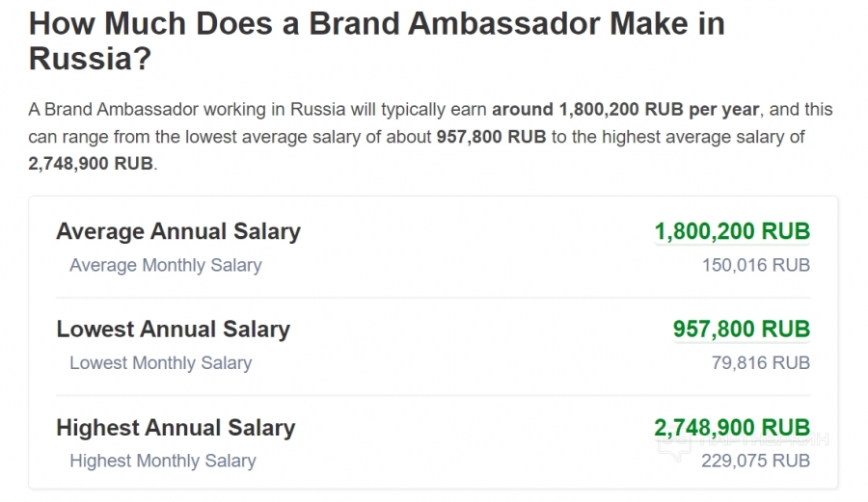Click the 79,816 RUB monthly figure

point(761,363)
